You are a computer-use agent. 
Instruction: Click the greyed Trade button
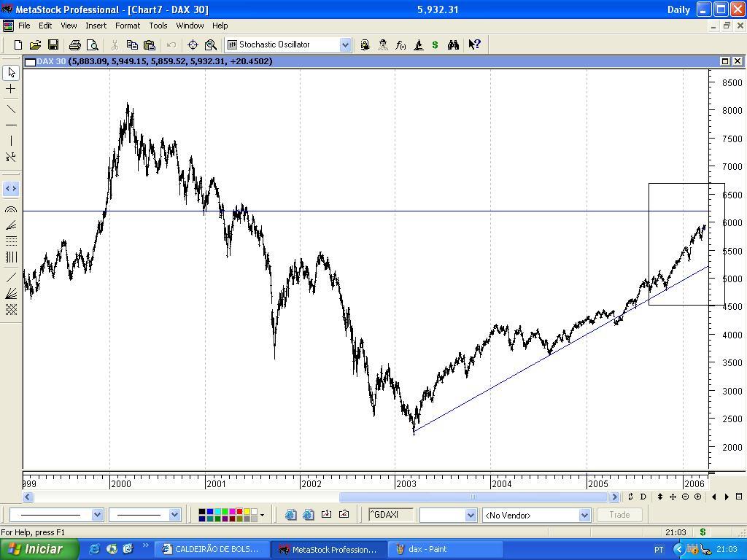pyautogui.click(x=619, y=515)
